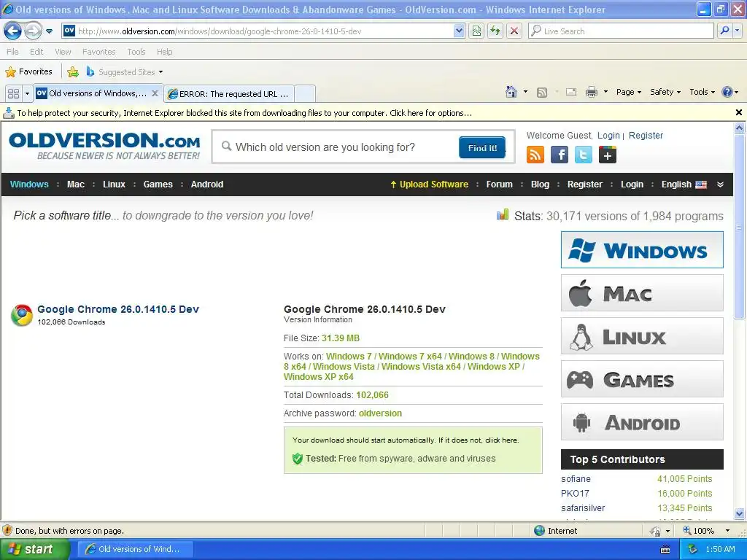Click the red Stop loading icon
This screenshot has width=747, height=560.
[x=514, y=31]
